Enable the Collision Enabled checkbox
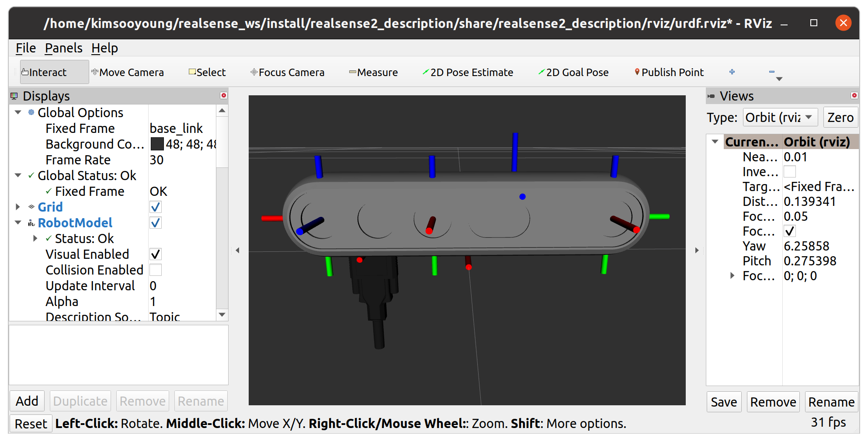 pyautogui.click(x=156, y=270)
